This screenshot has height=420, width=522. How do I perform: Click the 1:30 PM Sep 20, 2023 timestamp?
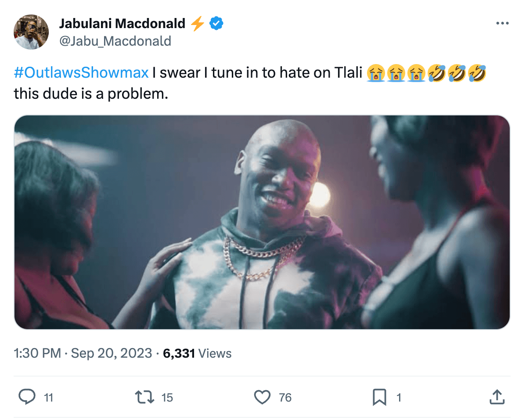click(x=83, y=353)
